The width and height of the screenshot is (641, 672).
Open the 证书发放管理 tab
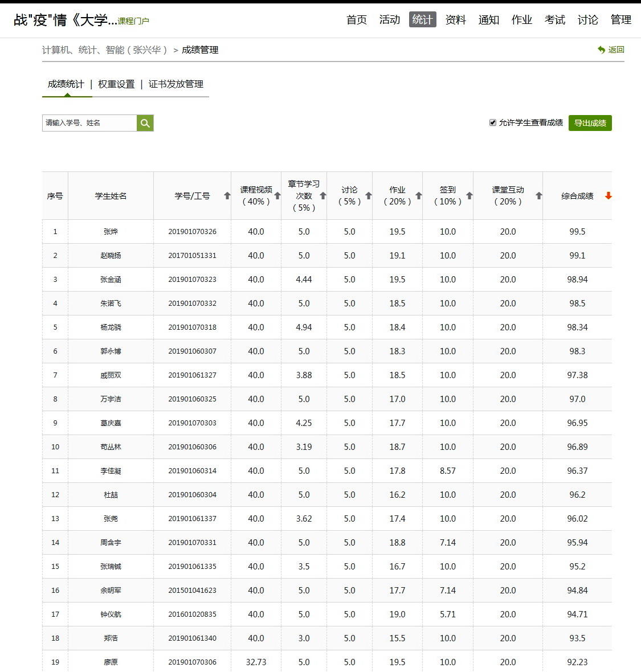click(x=176, y=84)
